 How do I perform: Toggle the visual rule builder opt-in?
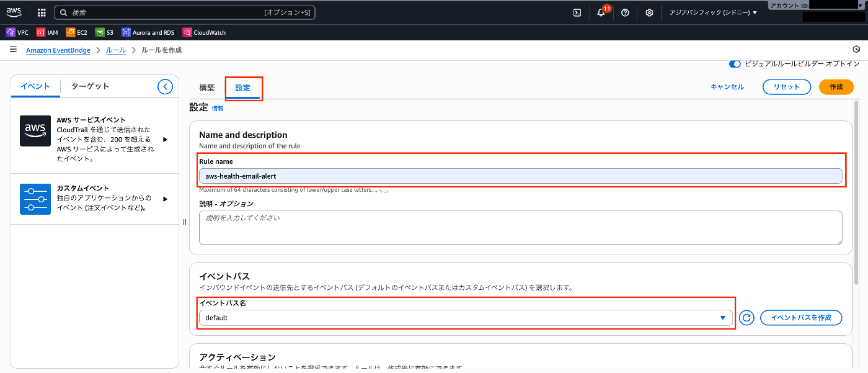pos(735,64)
